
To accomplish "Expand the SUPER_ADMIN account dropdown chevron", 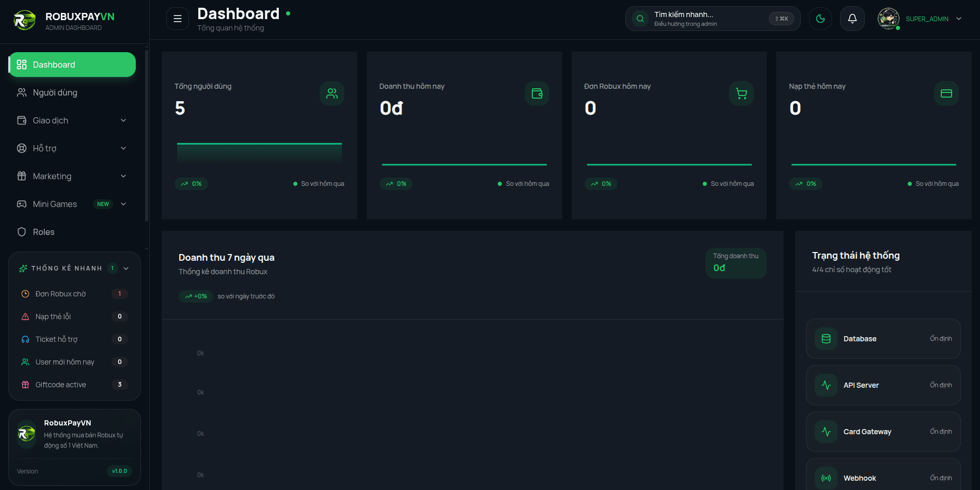I will pyautogui.click(x=959, y=19).
